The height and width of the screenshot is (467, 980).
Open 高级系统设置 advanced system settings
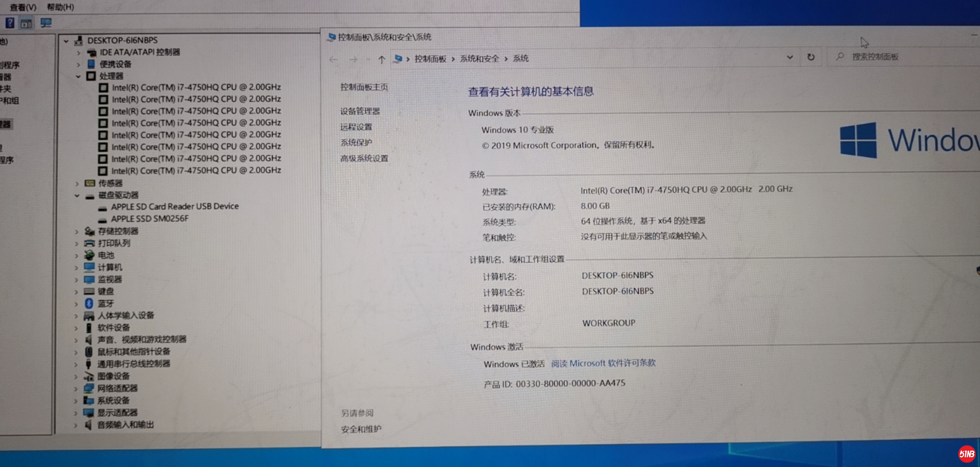(364, 158)
